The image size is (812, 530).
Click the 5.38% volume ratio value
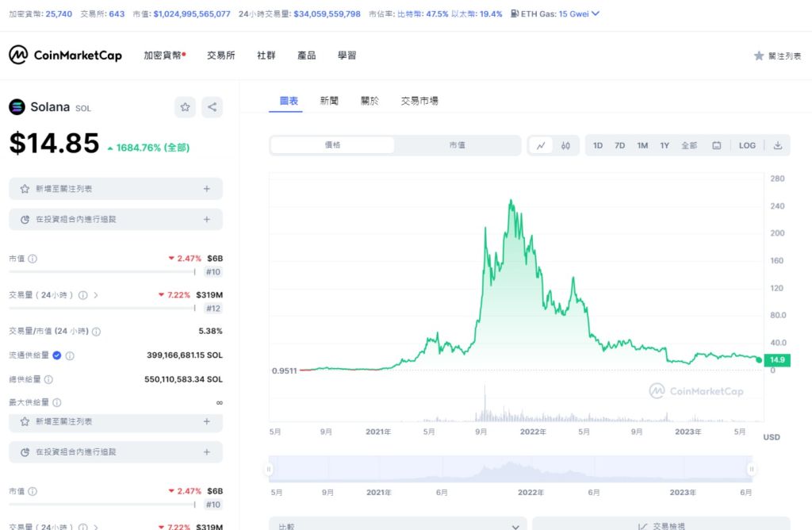(210, 331)
